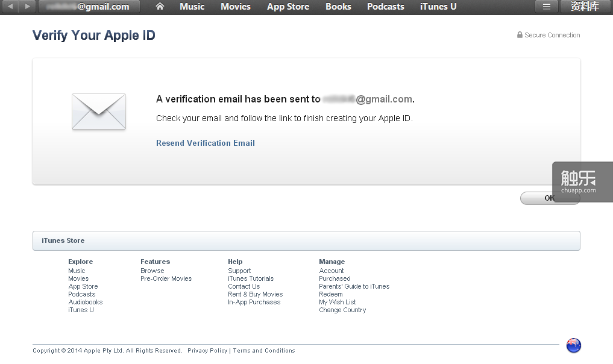Open Podcasts under Explore

point(82,294)
